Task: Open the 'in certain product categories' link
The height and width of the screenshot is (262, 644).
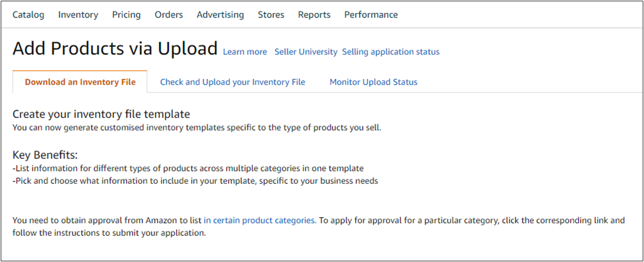Action: (260, 221)
